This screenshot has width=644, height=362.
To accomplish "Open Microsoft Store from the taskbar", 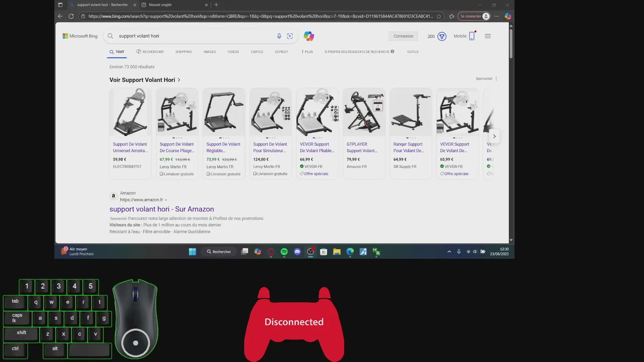I will [324, 251].
